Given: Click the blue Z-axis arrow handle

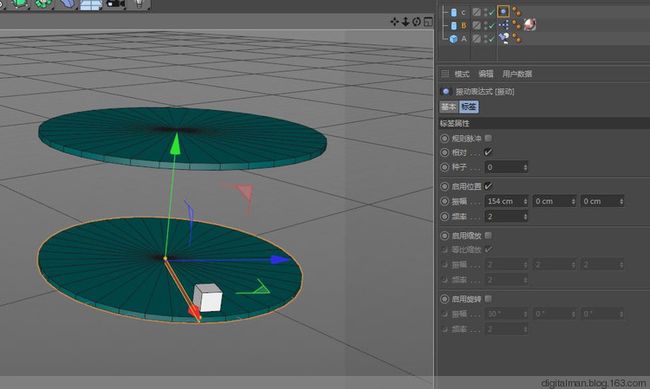Looking at the screenshot, I should 280,260.
